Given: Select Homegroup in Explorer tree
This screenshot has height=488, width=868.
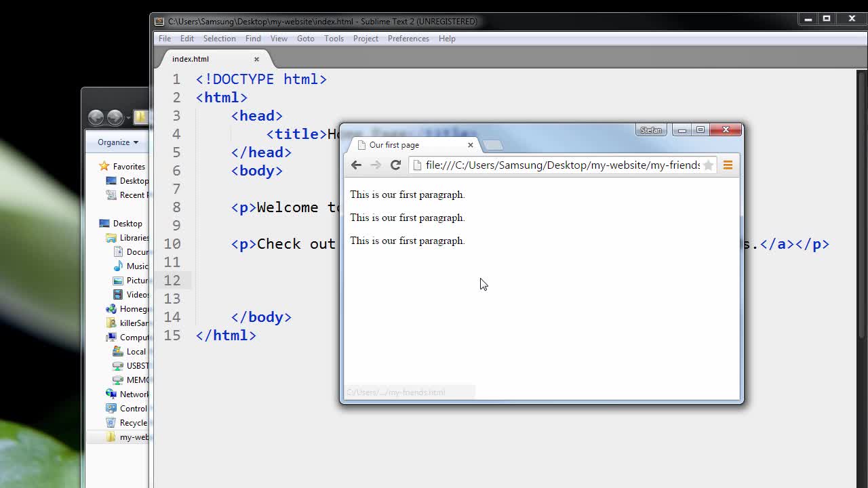Looking at the screenshot, I should [x=127, y=309].
